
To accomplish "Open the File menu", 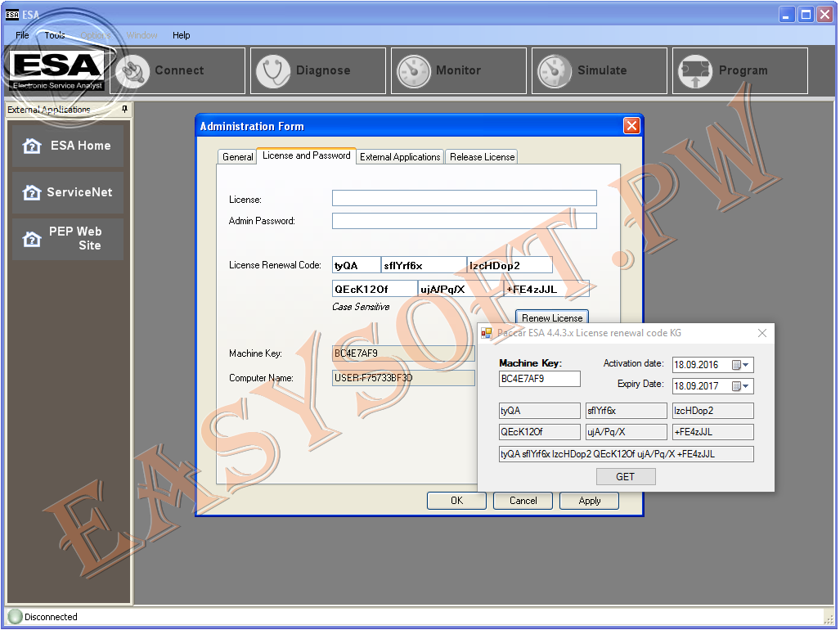I will pyautogui.click(x=23, y=35).
